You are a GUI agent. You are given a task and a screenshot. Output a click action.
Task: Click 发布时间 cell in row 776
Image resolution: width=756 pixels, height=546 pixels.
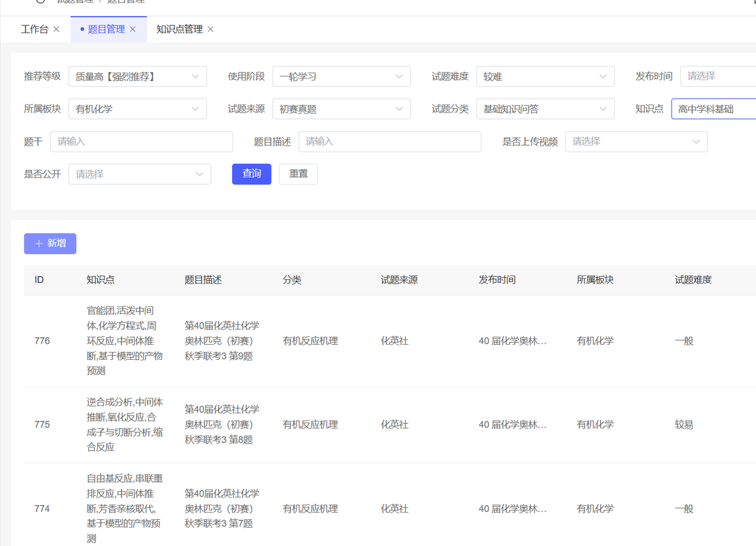point(512,341)
